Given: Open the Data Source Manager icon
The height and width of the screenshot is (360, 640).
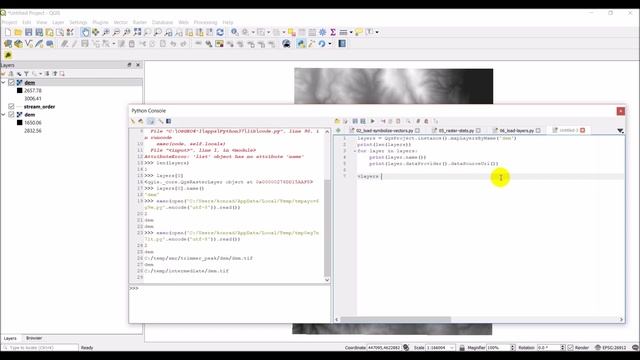Looking at the screenshot, I should point(8,44).
